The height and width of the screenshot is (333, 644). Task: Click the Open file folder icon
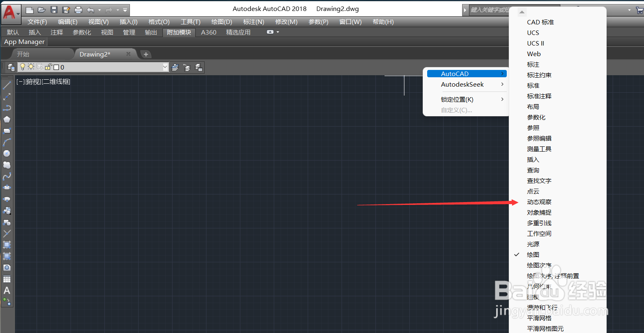click(41, 10)
